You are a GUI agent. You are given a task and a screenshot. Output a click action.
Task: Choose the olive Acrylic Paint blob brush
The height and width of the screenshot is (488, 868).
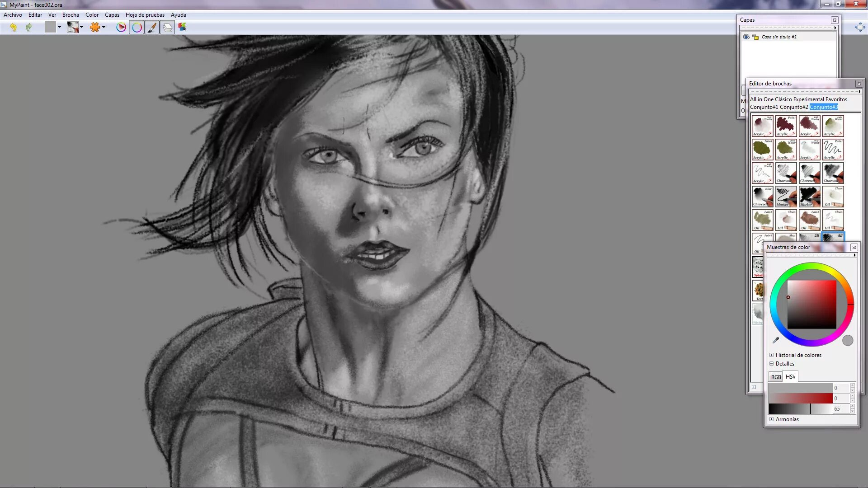click(x=763, y=149)
